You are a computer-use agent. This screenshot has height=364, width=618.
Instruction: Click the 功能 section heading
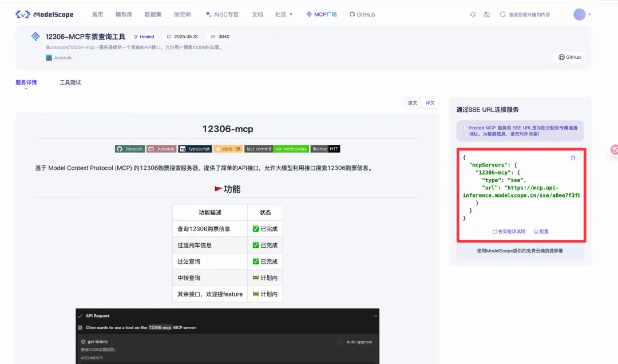(x=227, y=189)
